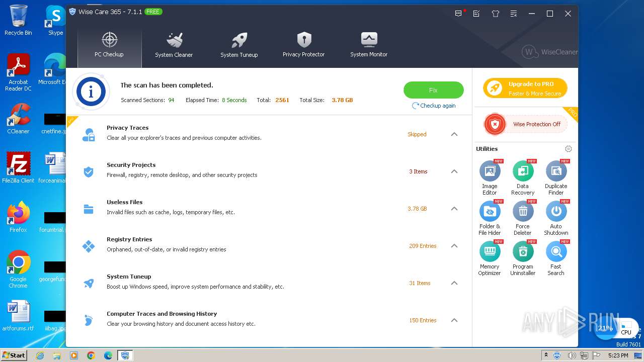
Task: Click the Upgrade to PRO button
Action: (x=525, y=88)
